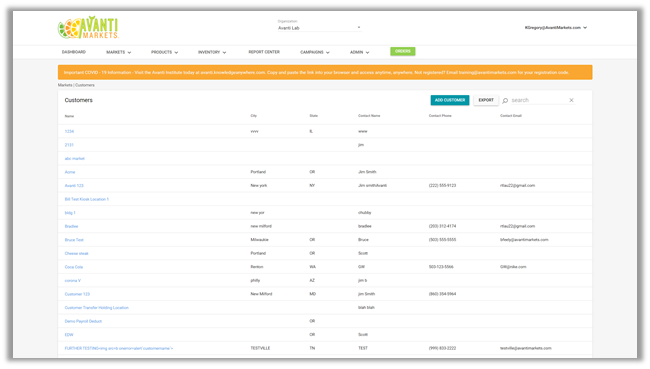Click the testville@avantimarkets.com email
Screen dimensions: 650x369
[x=526, y=348]
